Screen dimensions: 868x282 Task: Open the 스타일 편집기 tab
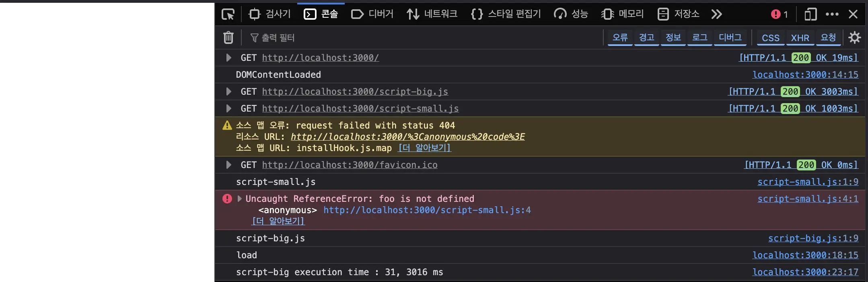tap(506, 14)
